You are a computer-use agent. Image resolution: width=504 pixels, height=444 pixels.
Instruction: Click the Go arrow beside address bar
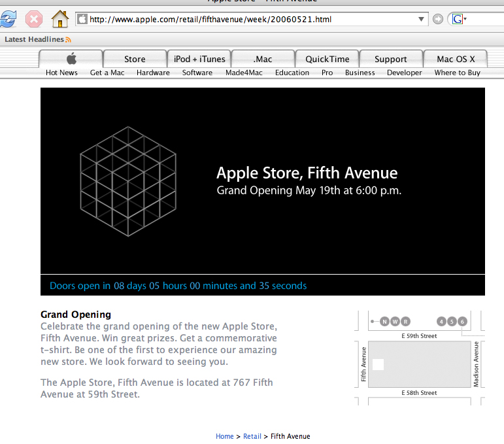click(437, 20)
